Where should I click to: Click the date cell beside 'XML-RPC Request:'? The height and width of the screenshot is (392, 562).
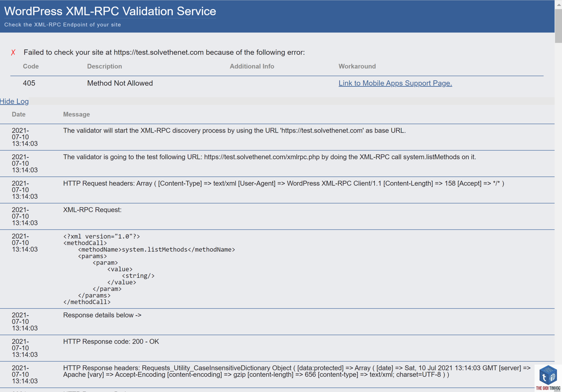25,217
